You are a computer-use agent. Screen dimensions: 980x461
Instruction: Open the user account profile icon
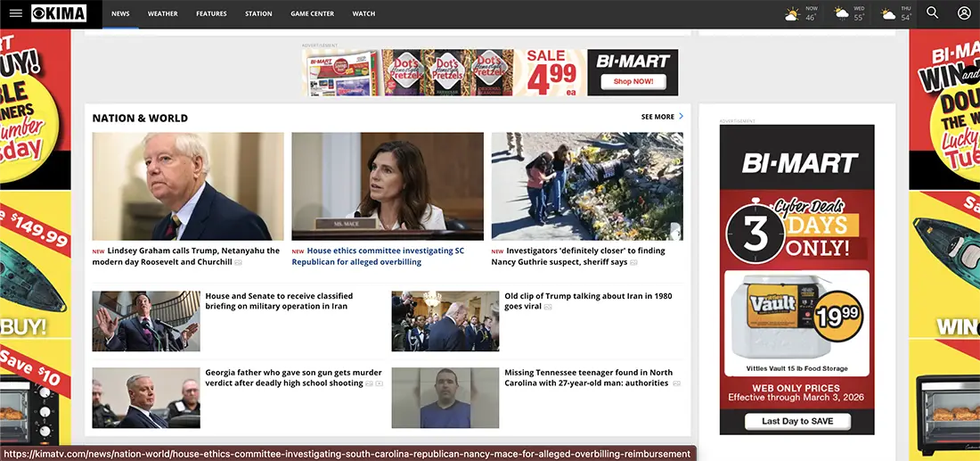[x=964, y=13]
